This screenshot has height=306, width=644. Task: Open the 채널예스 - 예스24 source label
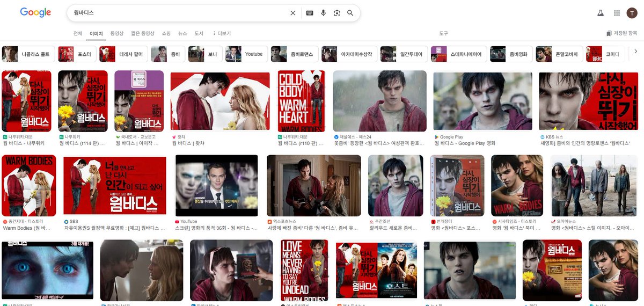352,137
